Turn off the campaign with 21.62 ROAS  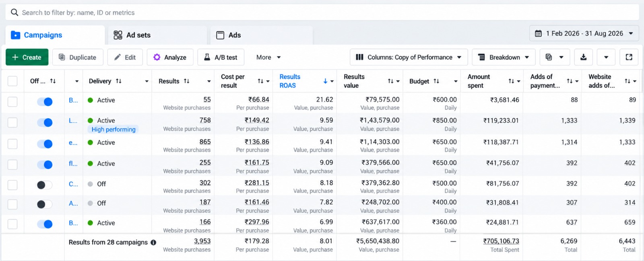click(x=45, y=102)
